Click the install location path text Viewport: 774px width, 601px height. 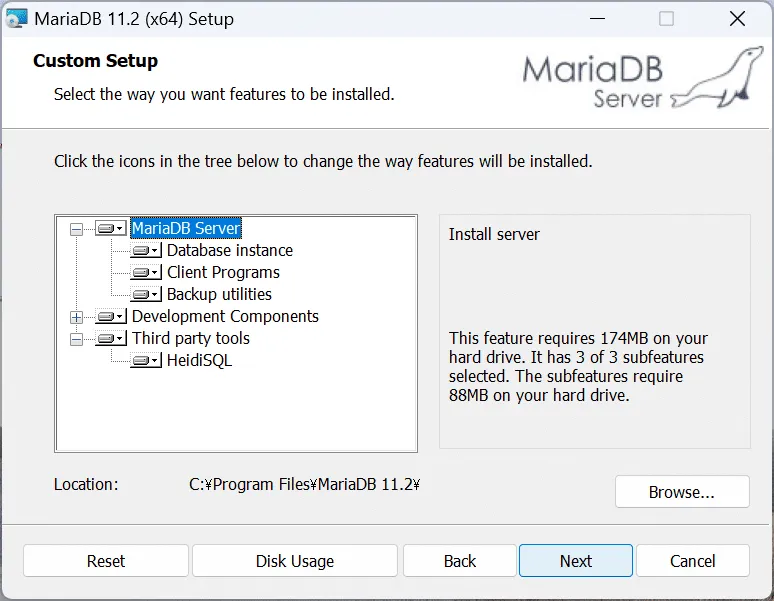coord(304,484)
